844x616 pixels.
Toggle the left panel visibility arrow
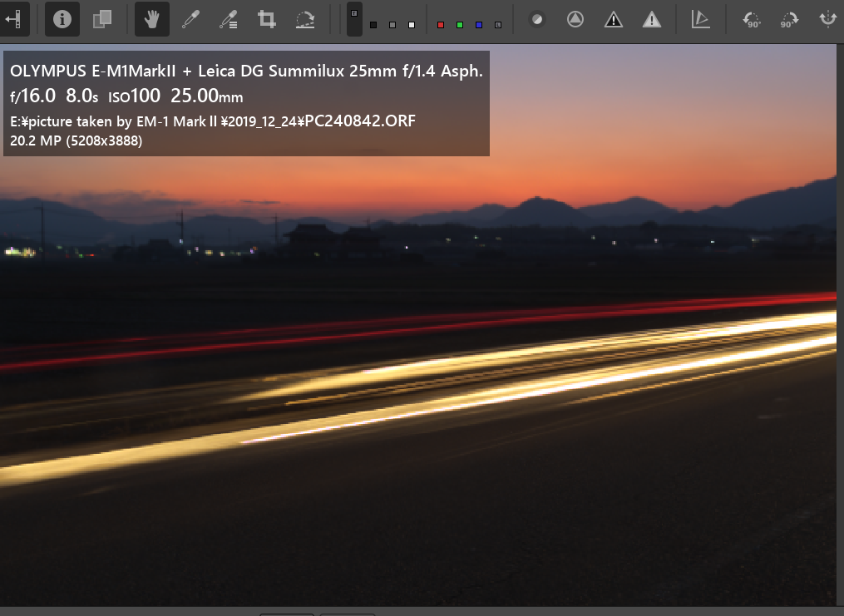pyautogui.click(x=13, y=19)
